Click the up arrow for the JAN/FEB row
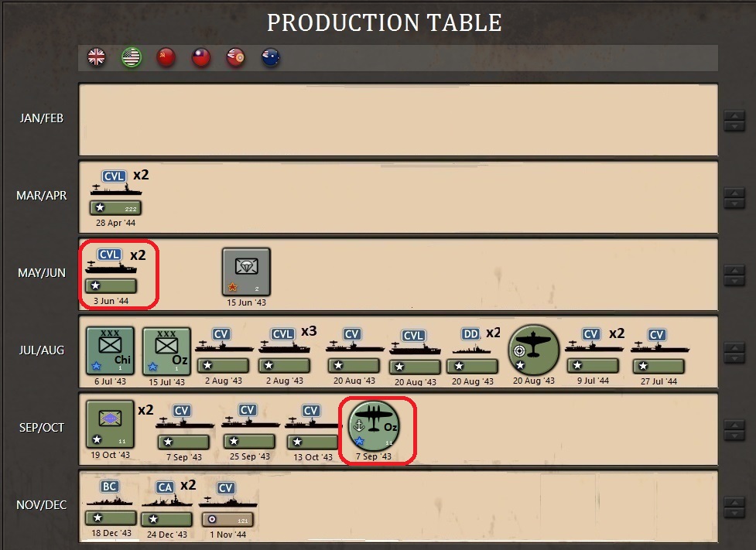 coord(734,116)
